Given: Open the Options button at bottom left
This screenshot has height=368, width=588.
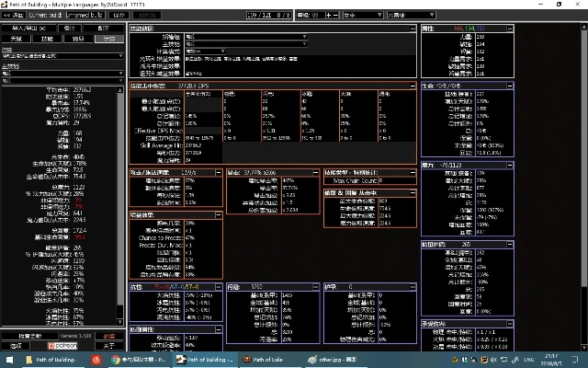Looking at the screenshot, I should [16, 346].
